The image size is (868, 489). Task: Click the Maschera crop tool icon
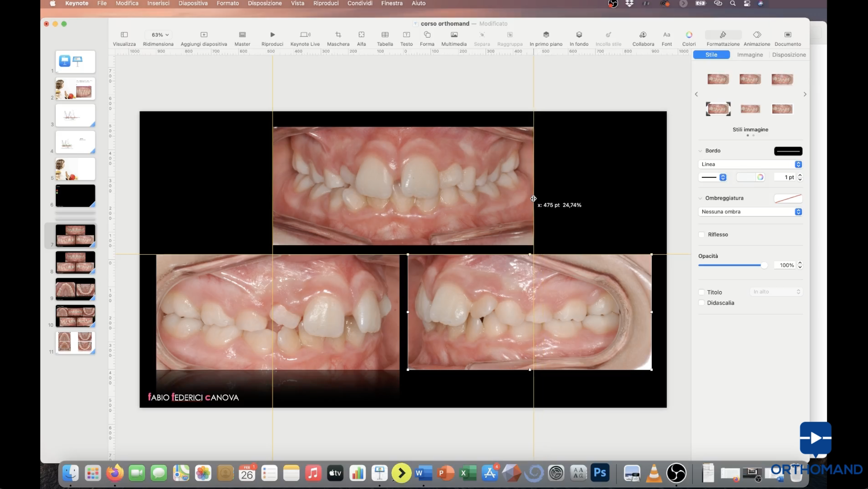pyautogui.click(x=338, y=35)
